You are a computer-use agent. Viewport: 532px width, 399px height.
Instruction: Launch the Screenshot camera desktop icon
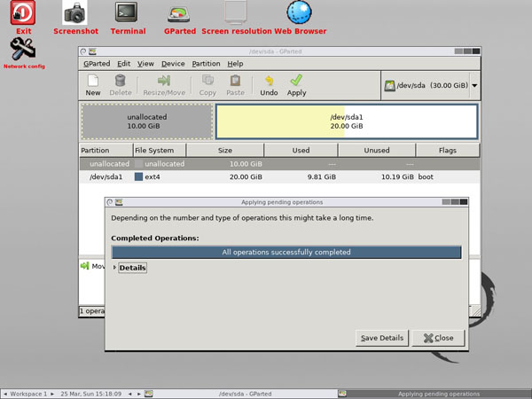click(74, 13)
